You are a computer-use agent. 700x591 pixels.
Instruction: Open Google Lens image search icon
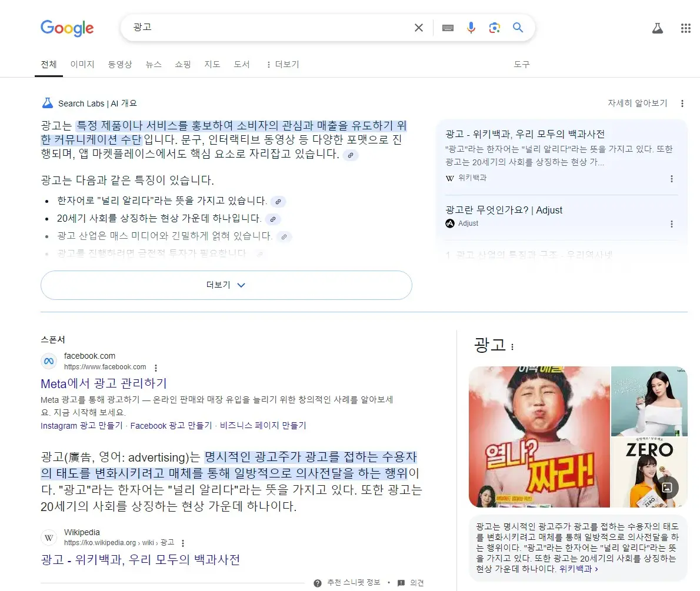(494, 27)
